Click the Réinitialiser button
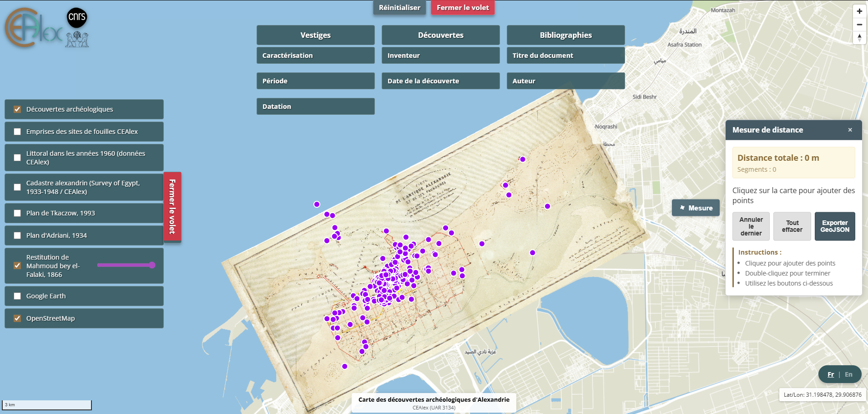 399,8
